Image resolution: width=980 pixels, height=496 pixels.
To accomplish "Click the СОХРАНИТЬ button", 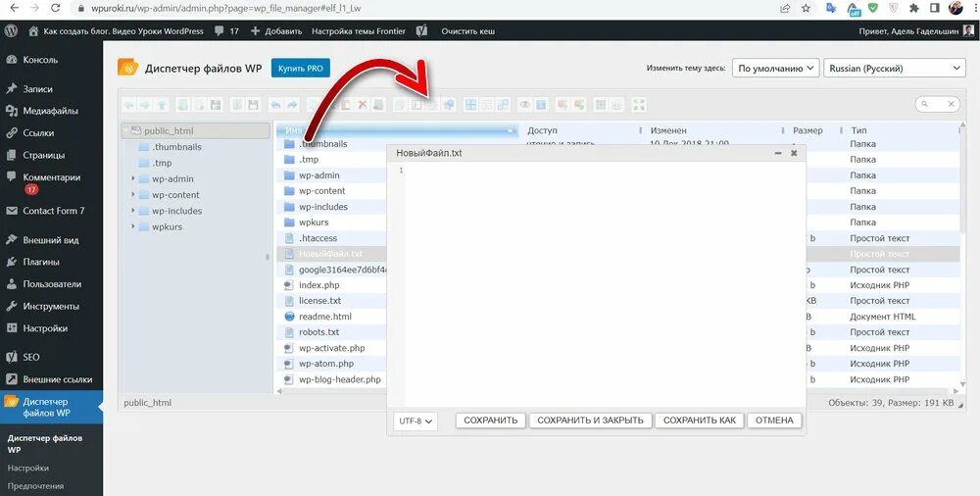I will 491,421.
